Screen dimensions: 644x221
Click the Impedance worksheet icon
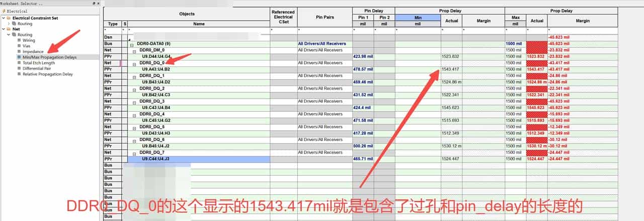(x=19, y=51)
